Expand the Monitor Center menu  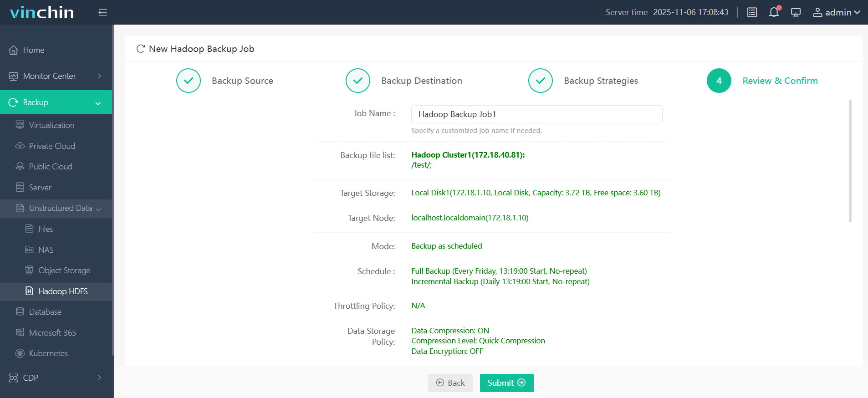[56, 76]
